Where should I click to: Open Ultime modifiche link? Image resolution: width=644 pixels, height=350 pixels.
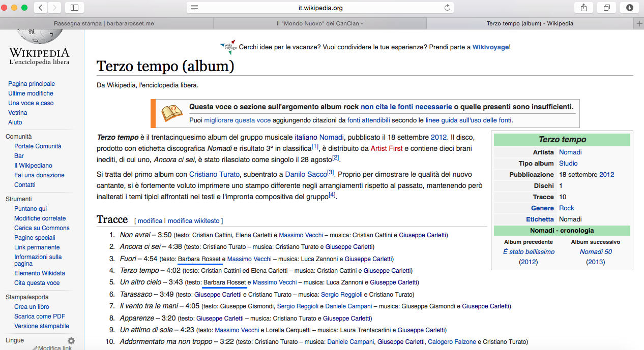[31, 93]
